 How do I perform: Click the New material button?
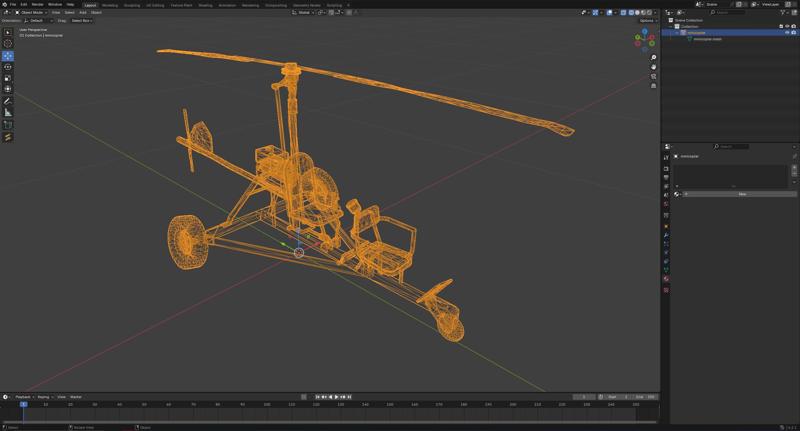point(741,194)
